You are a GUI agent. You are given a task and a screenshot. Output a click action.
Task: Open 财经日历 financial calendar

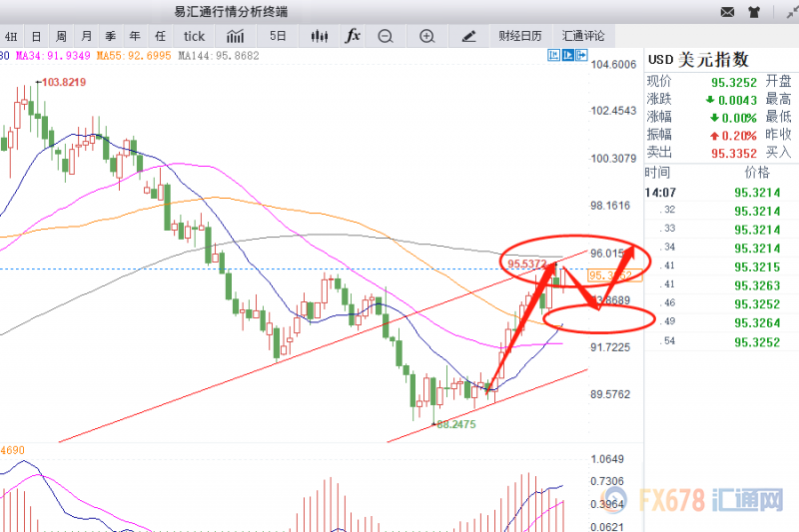click(x=520, y=36)
